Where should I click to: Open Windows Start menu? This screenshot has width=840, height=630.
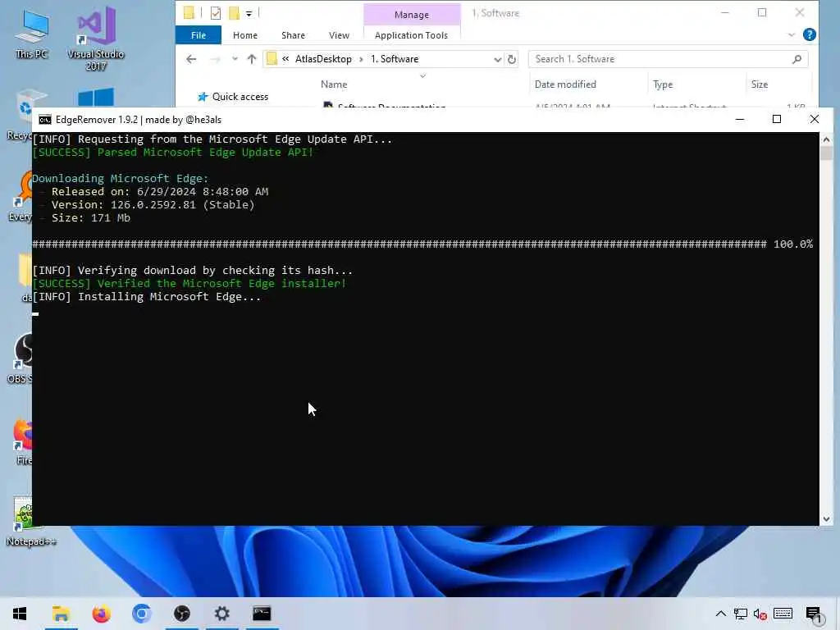20,614
